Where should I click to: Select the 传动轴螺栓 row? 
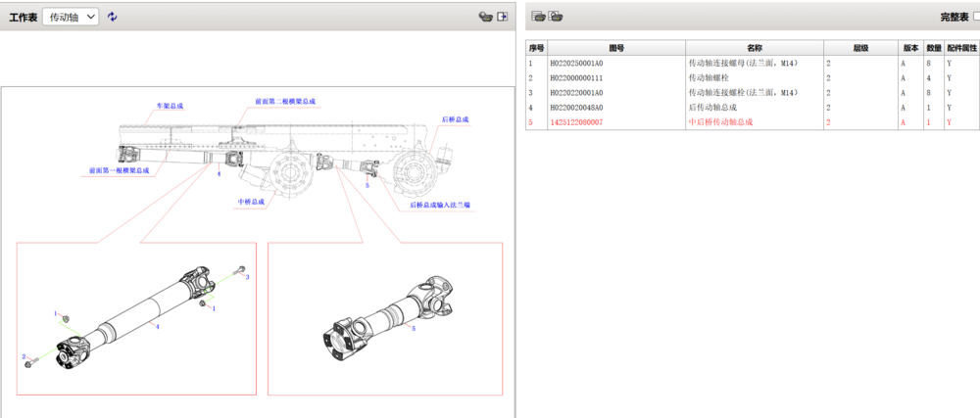tap(713, 77)
